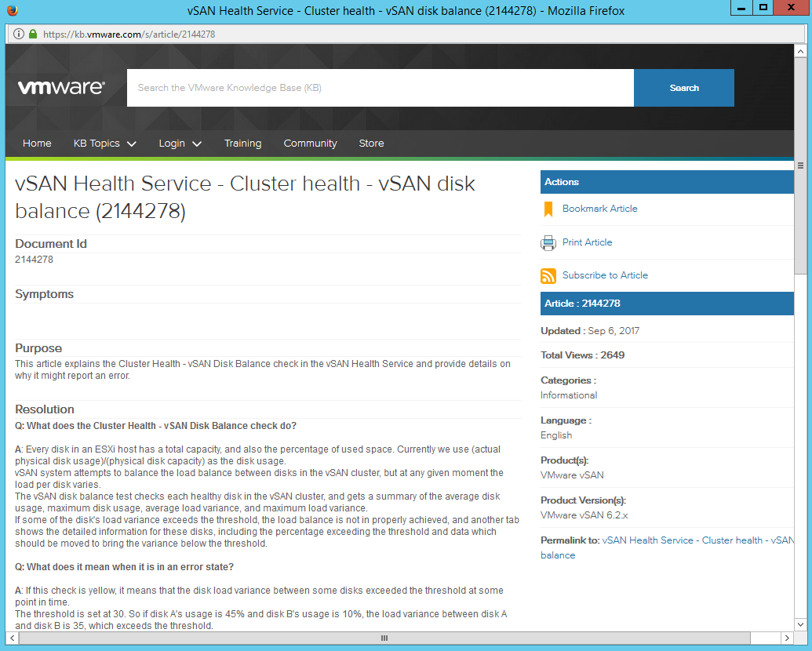Viewport: 812px width, 651px height.
Task: Click question about error state meaning
Action: pos(124,567)
